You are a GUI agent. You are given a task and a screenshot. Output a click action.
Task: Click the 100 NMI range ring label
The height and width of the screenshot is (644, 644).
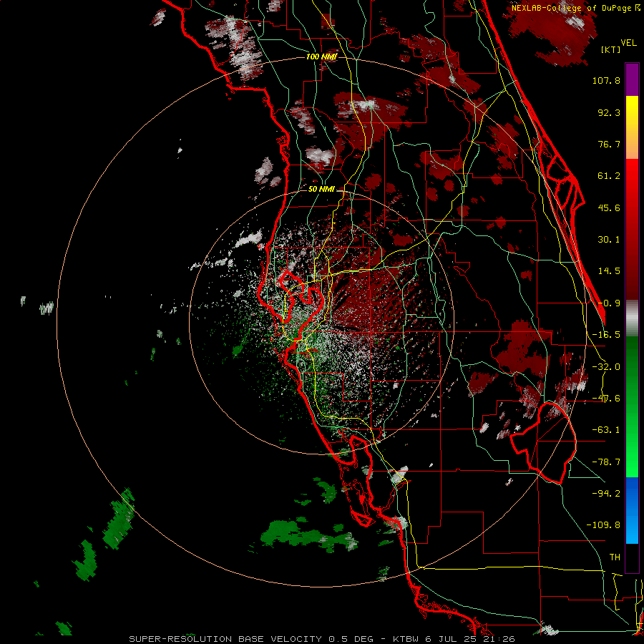tap(321, 57)
